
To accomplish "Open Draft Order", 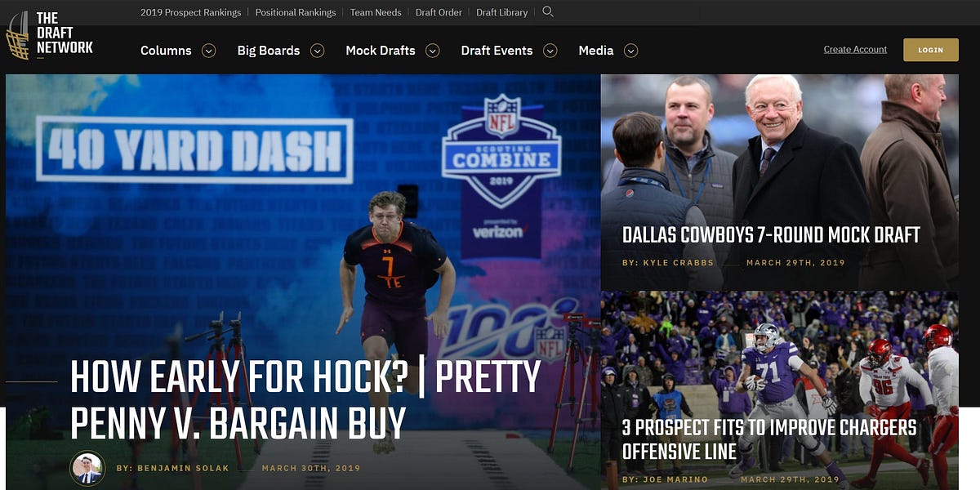I will pyautogui.click(x=439, y=11).
